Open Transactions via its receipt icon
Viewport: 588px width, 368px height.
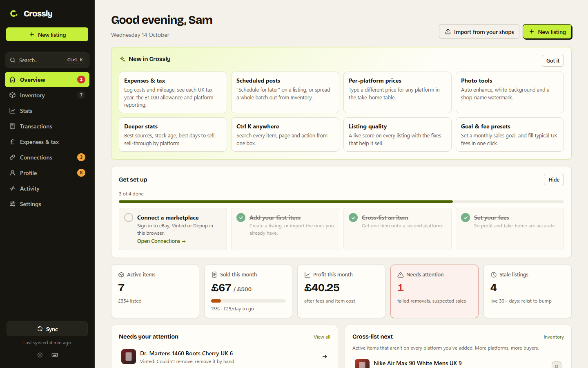pyautogui.click(x=13, y=126)
